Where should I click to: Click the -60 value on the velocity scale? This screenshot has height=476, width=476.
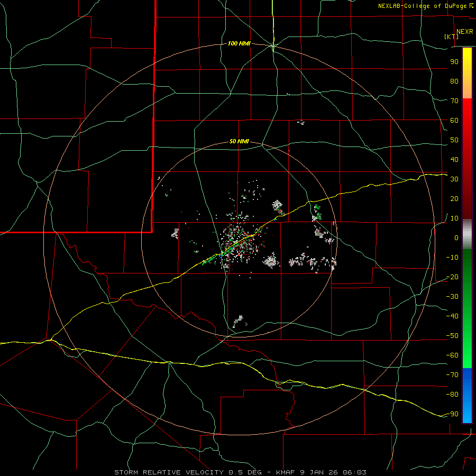coord(452,355)
